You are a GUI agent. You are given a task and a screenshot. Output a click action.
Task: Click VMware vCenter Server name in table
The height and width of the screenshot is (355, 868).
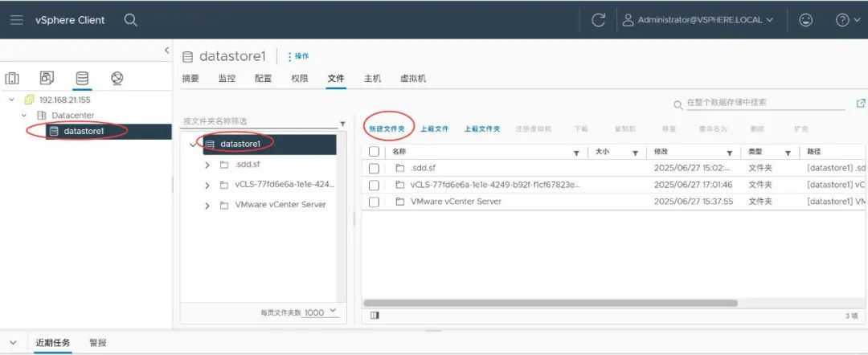457,202
